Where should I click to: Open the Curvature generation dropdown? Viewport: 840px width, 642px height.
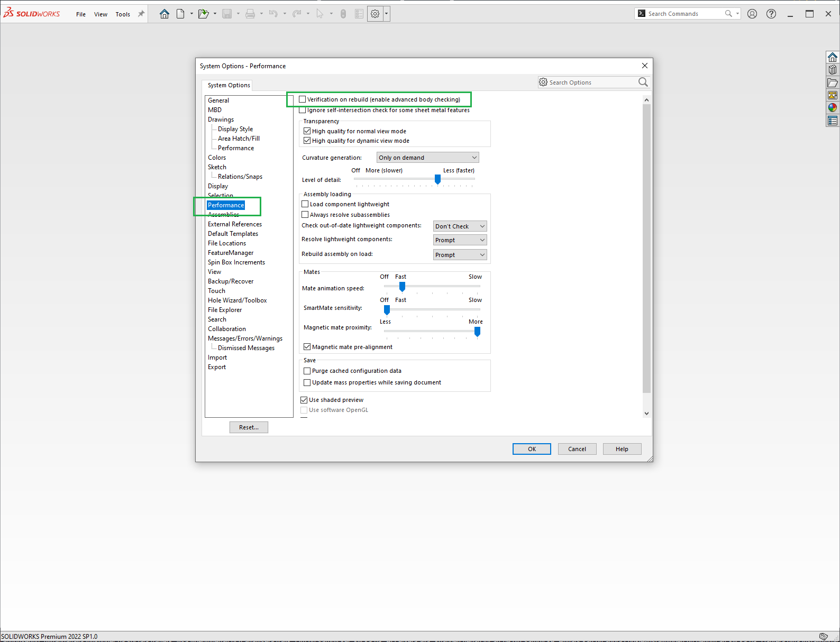click(427, 158)
